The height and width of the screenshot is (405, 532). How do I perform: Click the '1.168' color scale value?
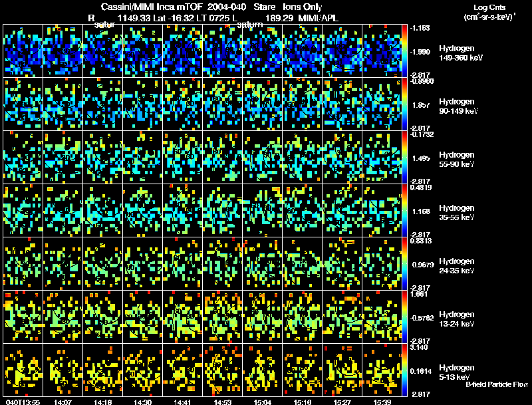tap(421, 211)
